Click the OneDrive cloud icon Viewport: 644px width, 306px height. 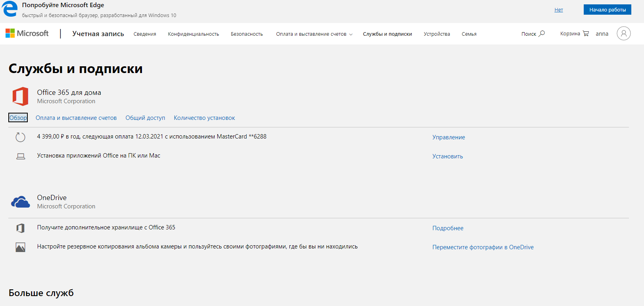click(x=20, y=202)
